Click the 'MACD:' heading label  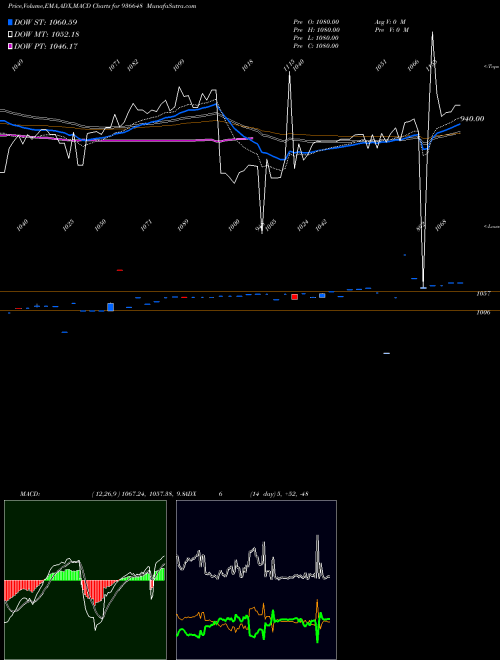coord(30,494)
